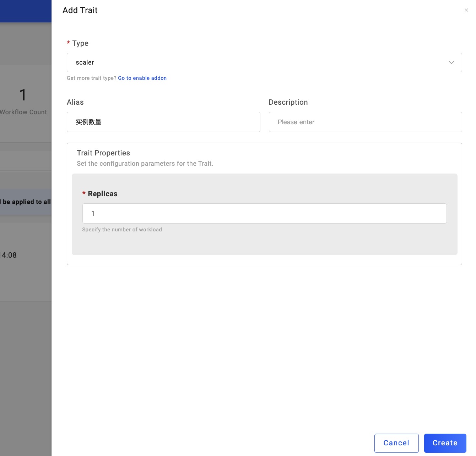The width and height of the screenshot is (476, 456).
Task: Click the dimmed blue header bar
Action: click(x=26, y=11)
